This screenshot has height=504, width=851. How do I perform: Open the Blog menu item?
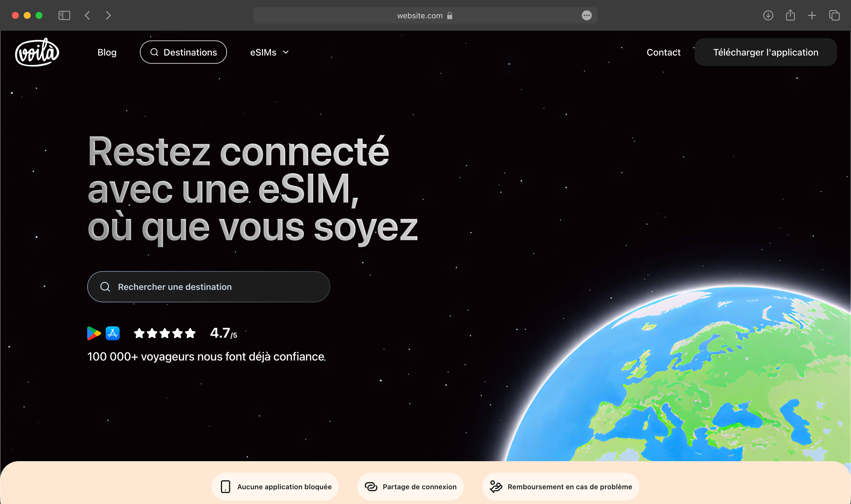pos(107,52)
